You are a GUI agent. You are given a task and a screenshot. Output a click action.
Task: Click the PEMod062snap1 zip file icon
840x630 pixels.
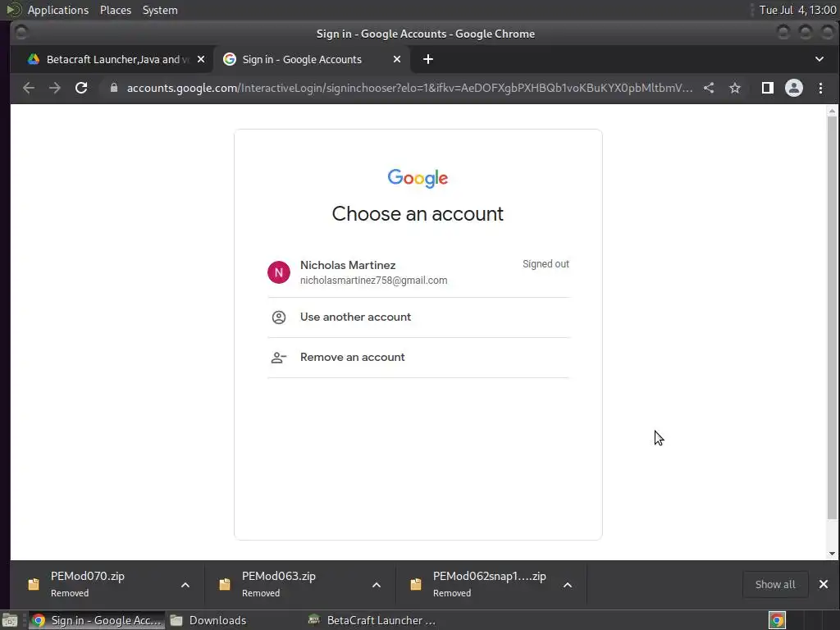pos(416,584)
